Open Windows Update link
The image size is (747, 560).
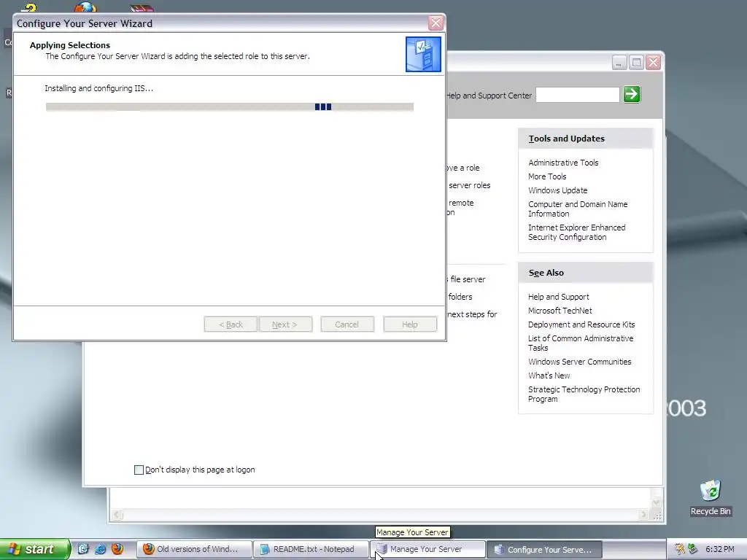[x=557, y=190]
